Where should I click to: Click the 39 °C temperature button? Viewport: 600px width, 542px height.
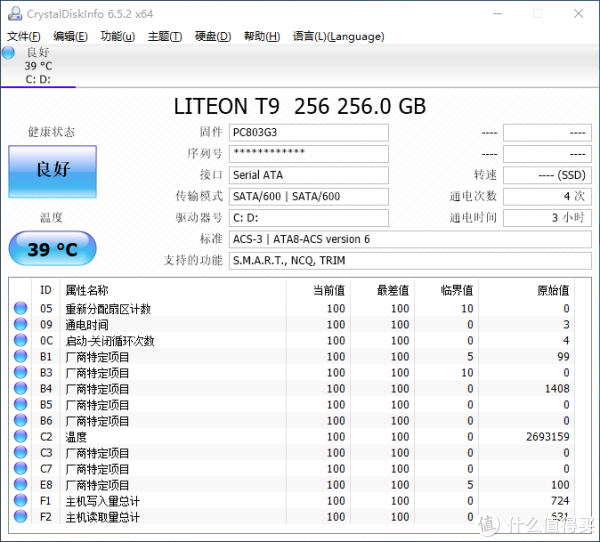pos(52,249)
